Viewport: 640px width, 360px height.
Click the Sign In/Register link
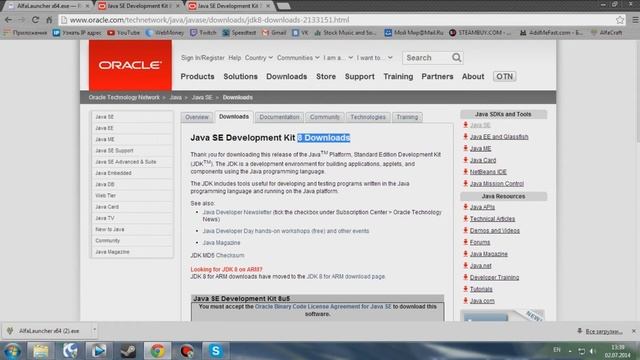(x=202, y=58)
